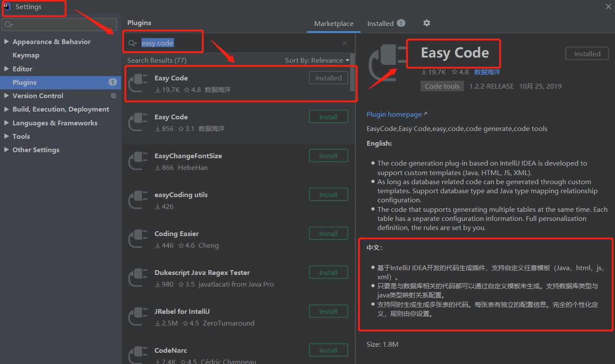The height and width of the screenshot is (364, 615).
Task: Click the magnifier icon in the plugin search field
Action: pos(132,43)
